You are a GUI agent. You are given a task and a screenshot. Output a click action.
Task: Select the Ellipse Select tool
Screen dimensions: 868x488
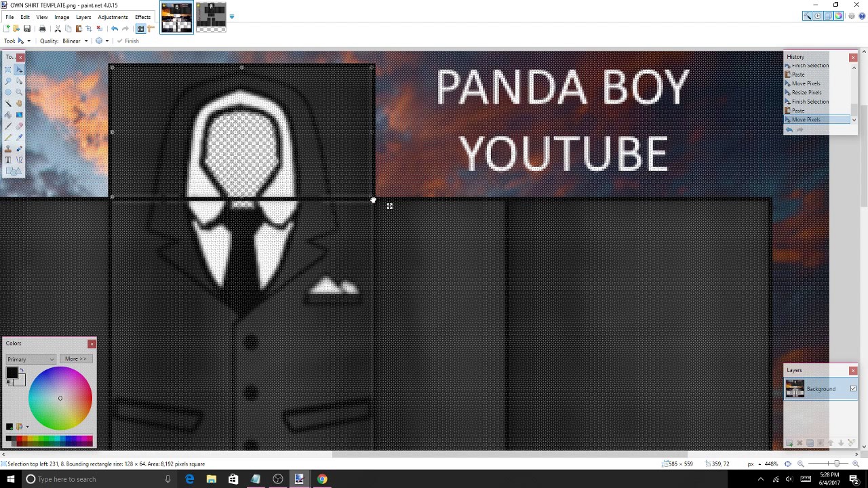8,92
